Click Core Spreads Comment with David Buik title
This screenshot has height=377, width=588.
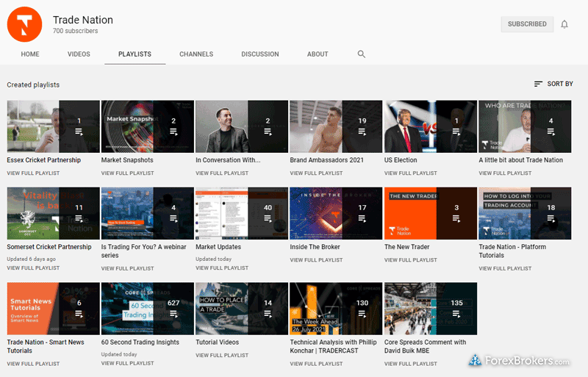click(x=426, y=346)
